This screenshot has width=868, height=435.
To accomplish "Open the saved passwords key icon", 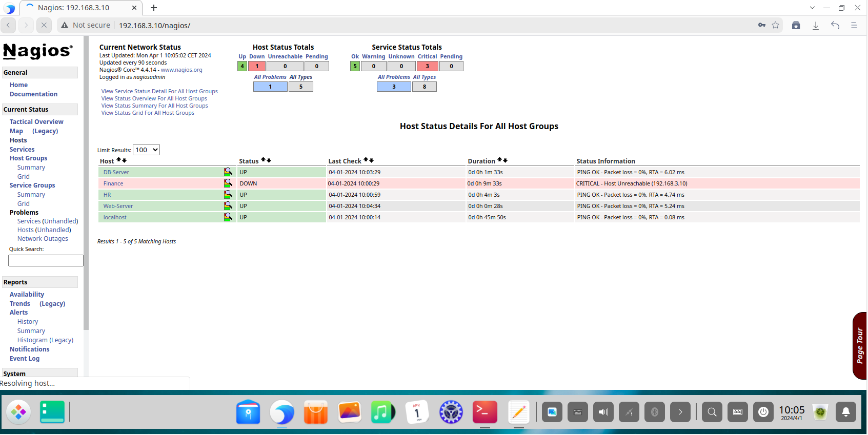I will pos(762,25).
